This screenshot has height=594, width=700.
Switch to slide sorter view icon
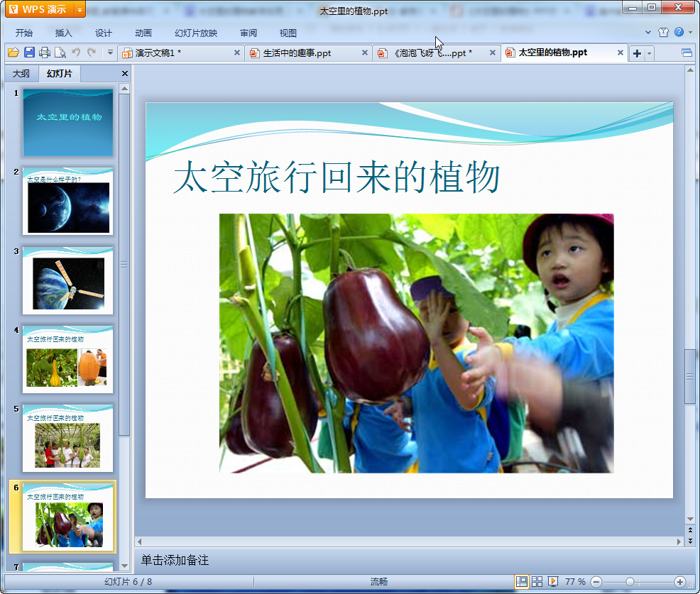[537, 581]
